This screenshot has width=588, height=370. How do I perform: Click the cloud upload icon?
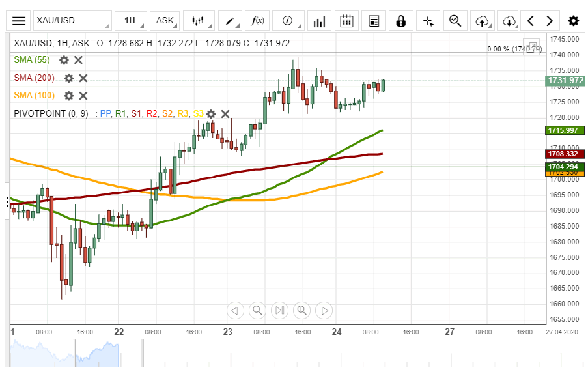click(483, 21)
